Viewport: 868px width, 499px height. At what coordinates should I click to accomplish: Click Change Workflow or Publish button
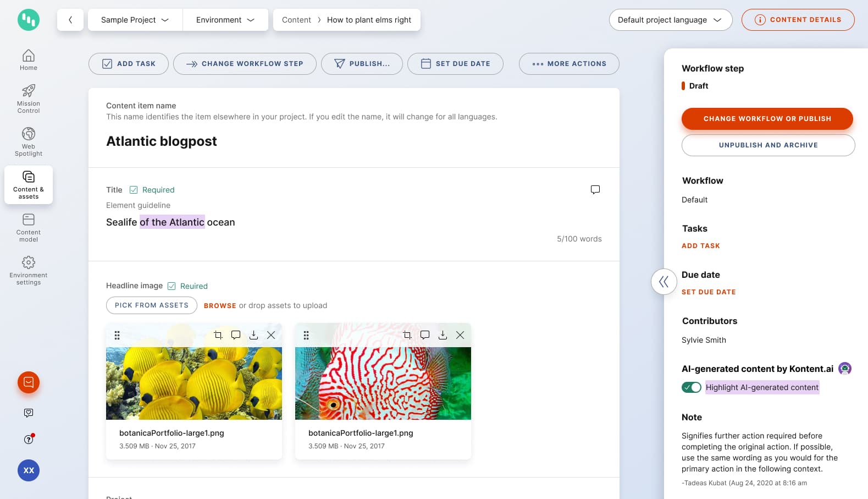[767, 119]
